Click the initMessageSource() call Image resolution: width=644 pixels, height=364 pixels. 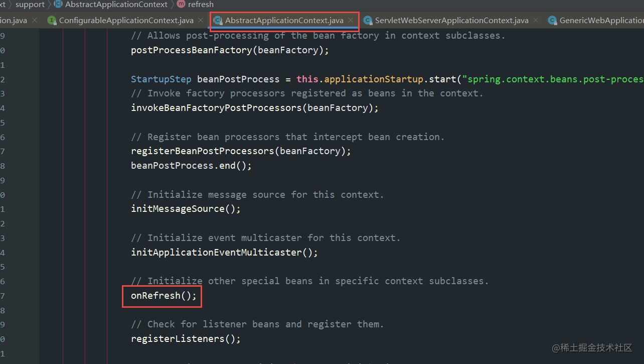(186, 209)
